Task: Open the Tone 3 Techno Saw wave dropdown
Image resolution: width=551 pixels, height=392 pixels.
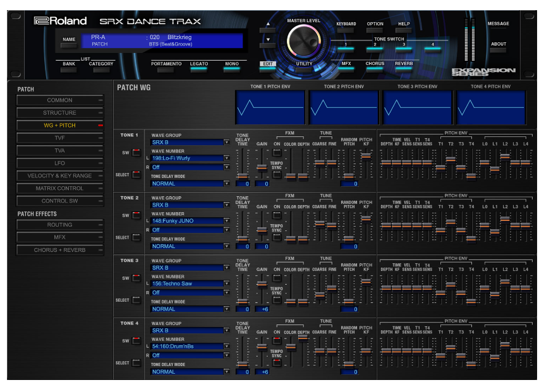Action: pos(190,283)
